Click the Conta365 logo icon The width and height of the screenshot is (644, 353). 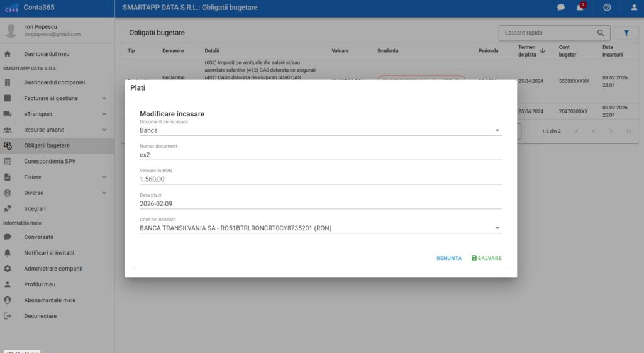pyautogui.click(x=11, y=8)
